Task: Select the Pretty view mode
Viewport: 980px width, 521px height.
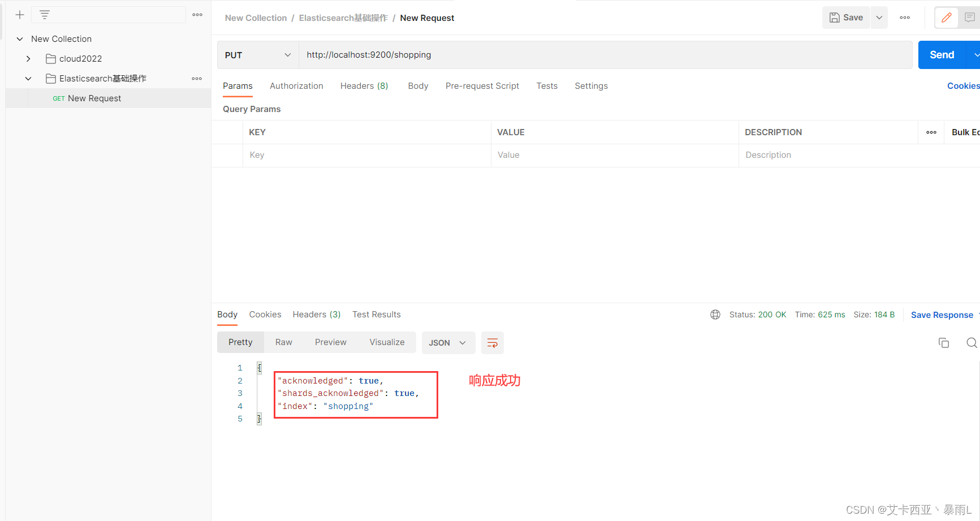Action: (x=240, y=342)
